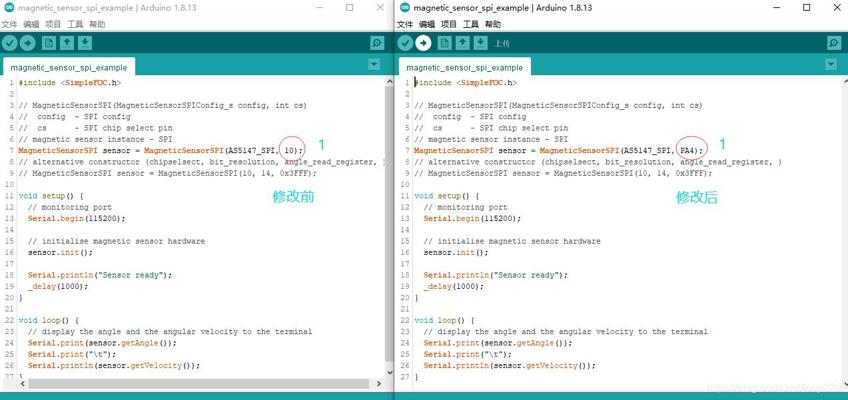The height and width of the screenshot is (400, 848).
Task: Click _delay(1000) line in right editor
Action: [453, 286]
